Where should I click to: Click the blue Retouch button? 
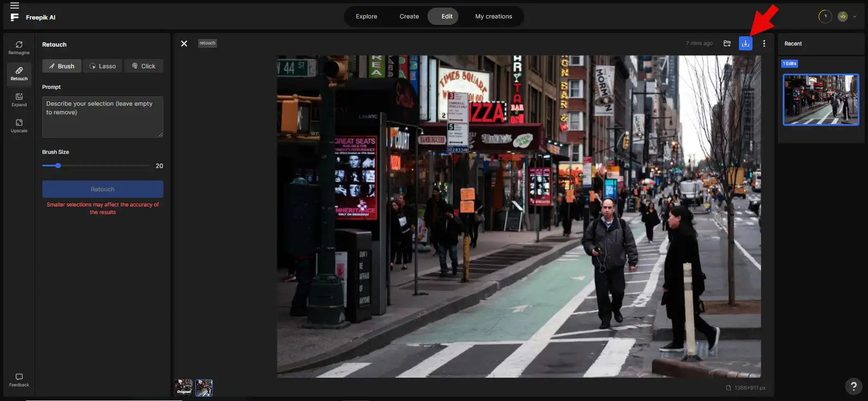103,189
